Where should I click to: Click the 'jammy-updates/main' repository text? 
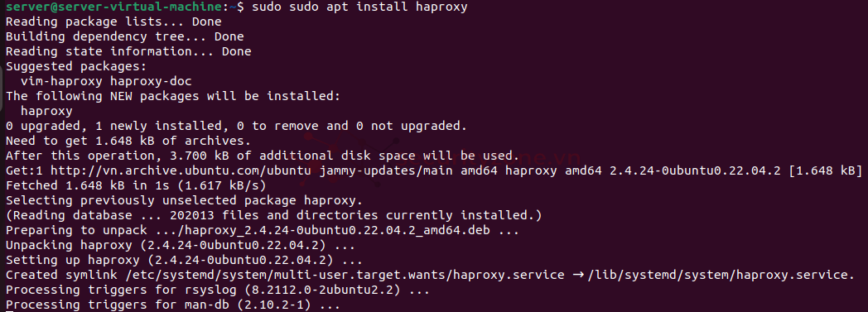point(388,171)
